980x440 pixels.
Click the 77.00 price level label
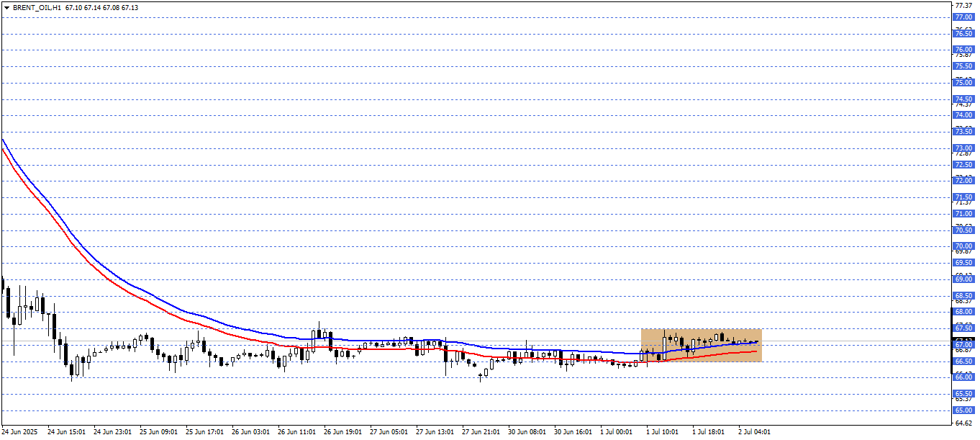(963, 17)
